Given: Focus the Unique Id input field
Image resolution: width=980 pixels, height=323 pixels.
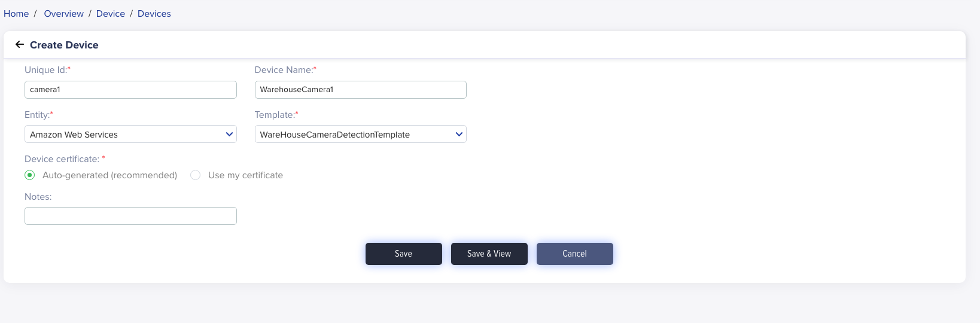Looking at the screenshot, I should coord(130,90).
